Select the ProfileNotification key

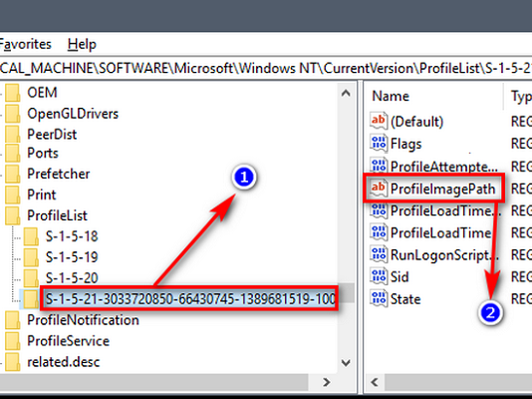coord(83,320)
